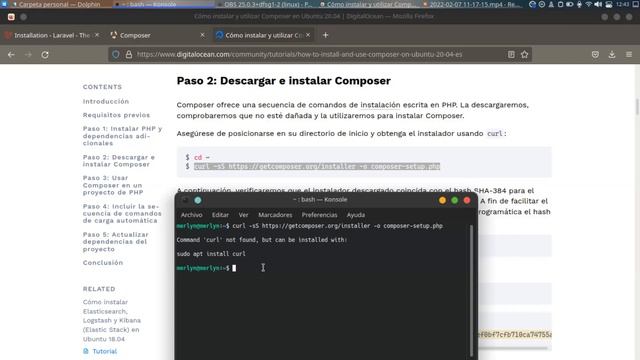Click the padlock site info icon
This screenshot has width=640, height=360.
point(129,54)
